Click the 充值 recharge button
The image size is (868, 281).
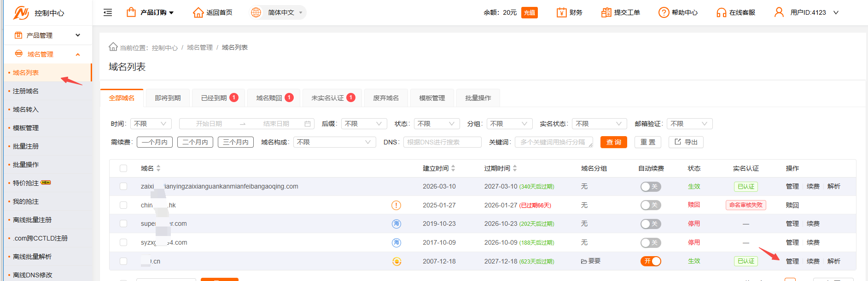tap(529, 12)
